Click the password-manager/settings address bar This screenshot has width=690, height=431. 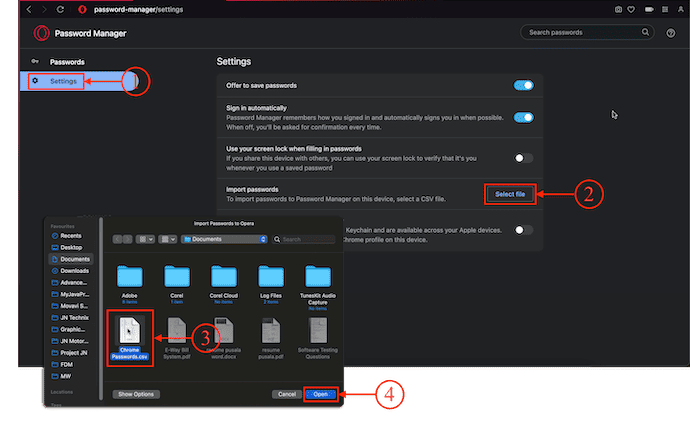point(138,9)
